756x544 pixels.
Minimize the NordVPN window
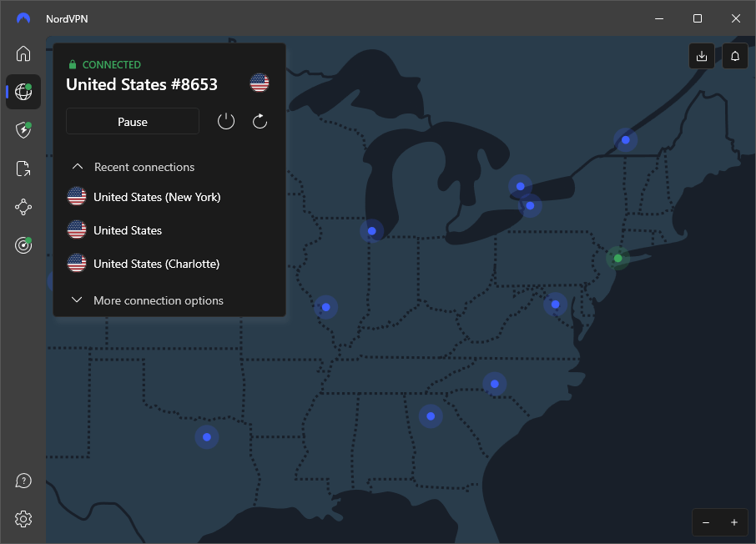(x=659, y=18)
